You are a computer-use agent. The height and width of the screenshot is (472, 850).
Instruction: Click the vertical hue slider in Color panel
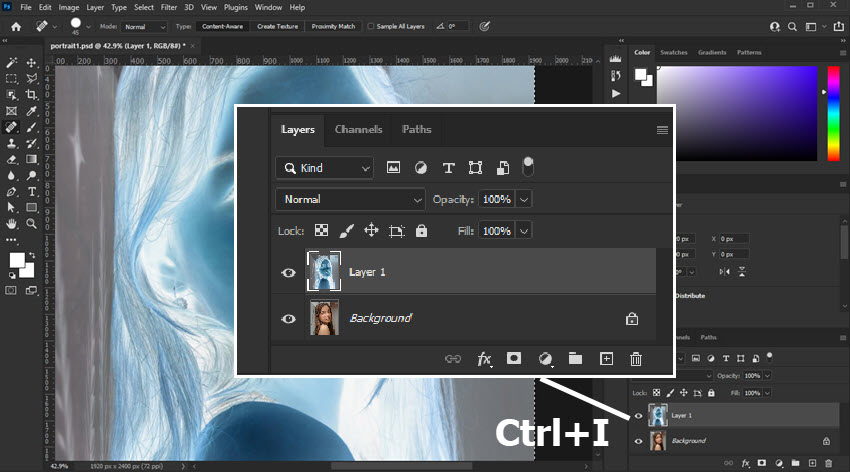click(x=833, y=113)
